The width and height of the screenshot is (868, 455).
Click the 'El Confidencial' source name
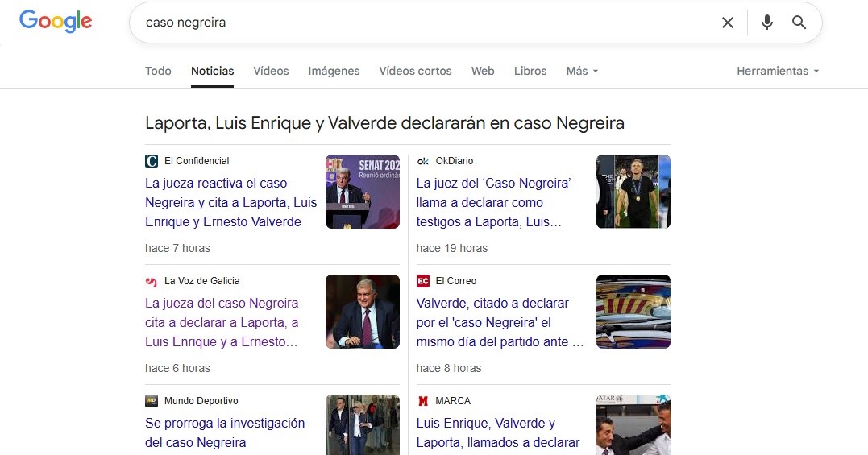pyautogui.click(x=197, y=161)
